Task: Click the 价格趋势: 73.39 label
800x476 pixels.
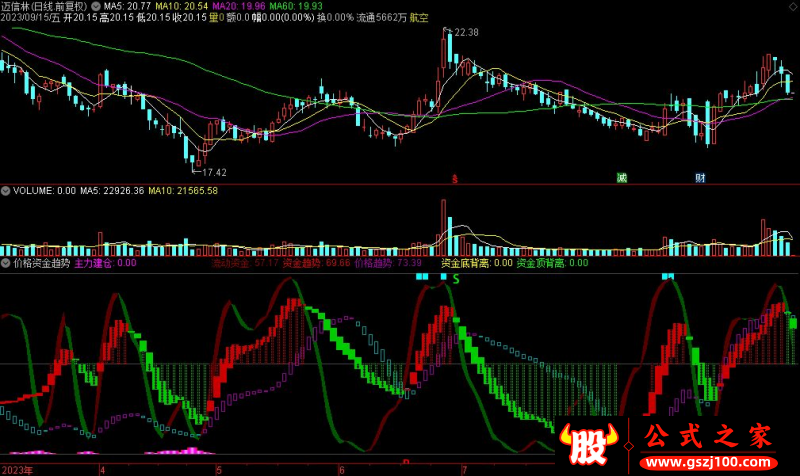Action: pos(388,263)
